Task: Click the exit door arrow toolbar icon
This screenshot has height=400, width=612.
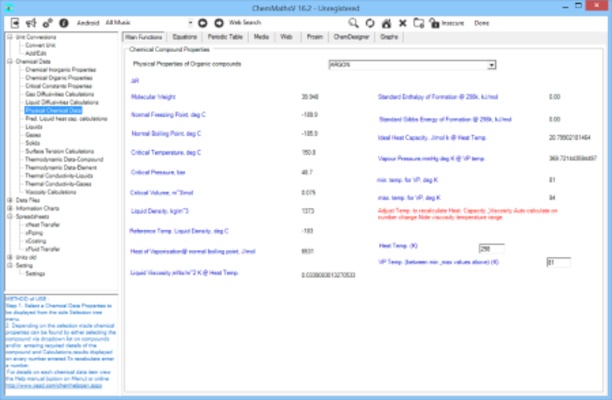Action: [x=14, y=23]
